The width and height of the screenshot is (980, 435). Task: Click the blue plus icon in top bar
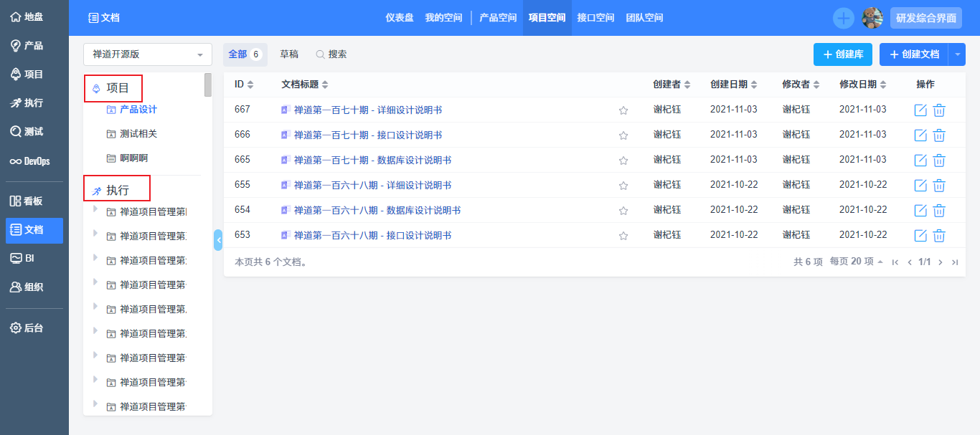tap(843, 18)
